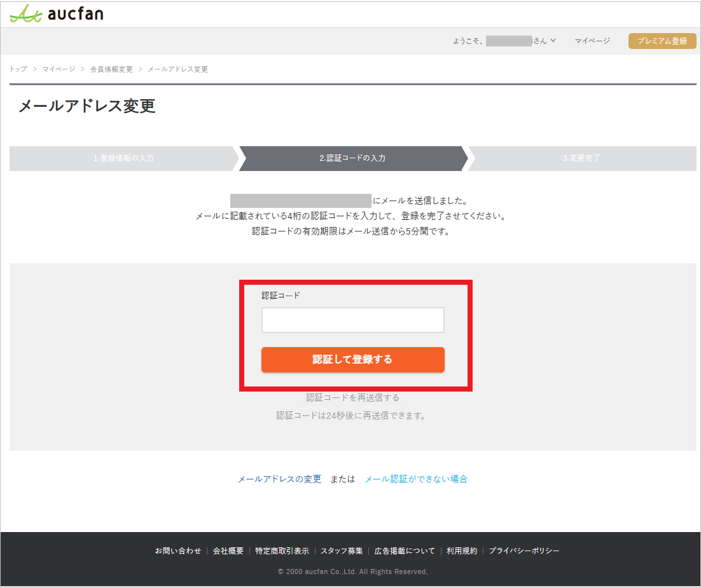This screenshot has height=588, width=701.
Task: Open メール認証ができない場合 help link
Action: (x=416, y=479)
